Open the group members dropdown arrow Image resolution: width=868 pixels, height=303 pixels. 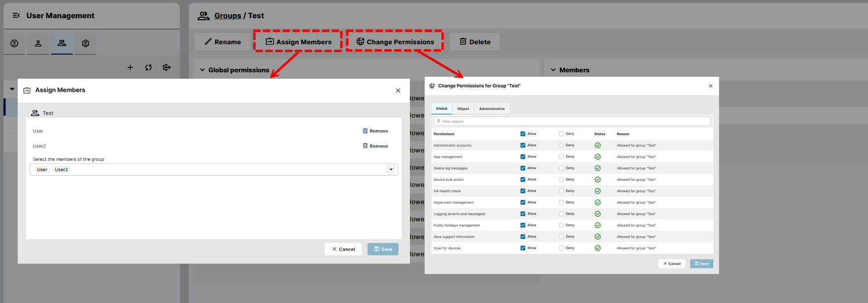(x=391, y=170)
